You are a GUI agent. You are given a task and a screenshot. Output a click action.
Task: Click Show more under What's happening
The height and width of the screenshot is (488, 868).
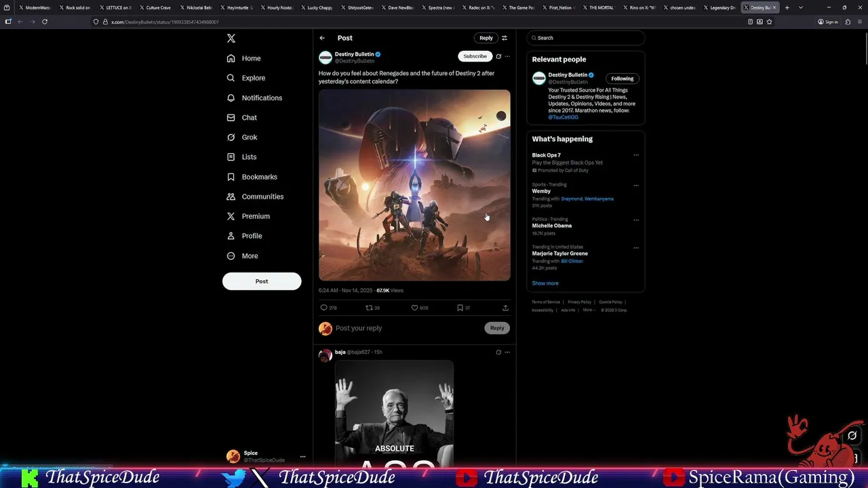coord(545,283)
